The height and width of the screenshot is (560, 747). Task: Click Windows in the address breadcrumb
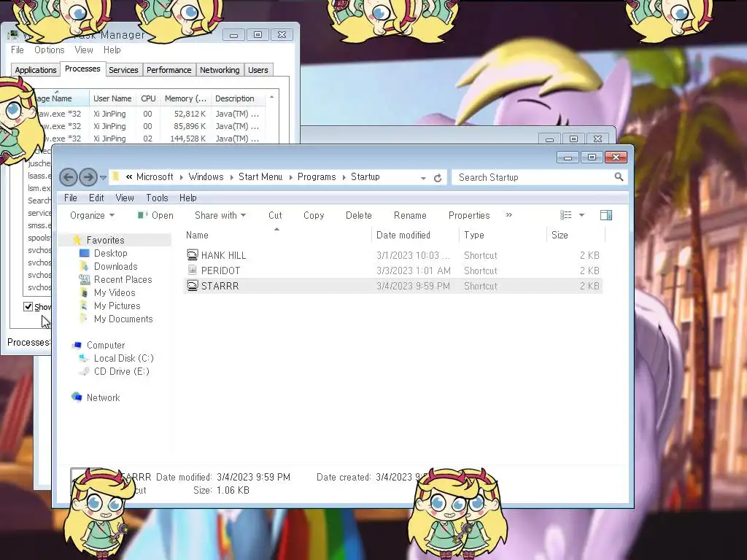point(206,176)
